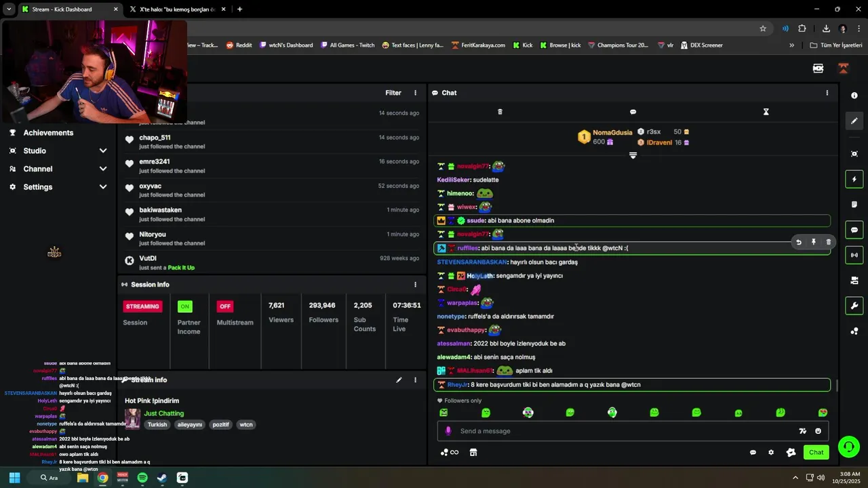Open the activity feed three-dot menu
This screenshot has width=868, height=488.
coord(416,93)
